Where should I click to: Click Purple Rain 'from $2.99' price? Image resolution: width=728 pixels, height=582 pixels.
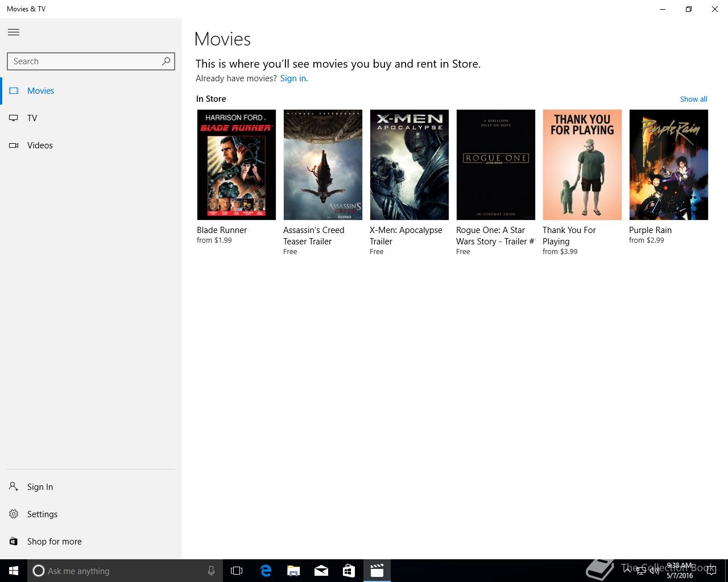pyautogui.click(x=647, y=240)
